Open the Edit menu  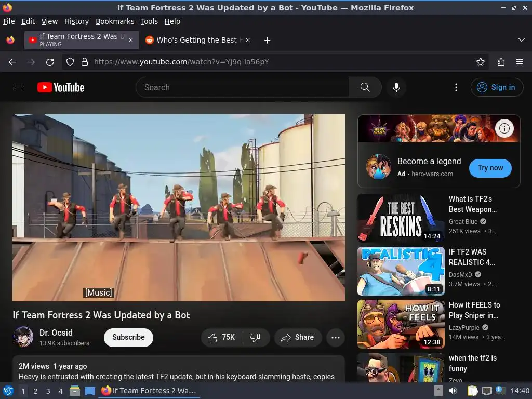(x=28, y=21)
